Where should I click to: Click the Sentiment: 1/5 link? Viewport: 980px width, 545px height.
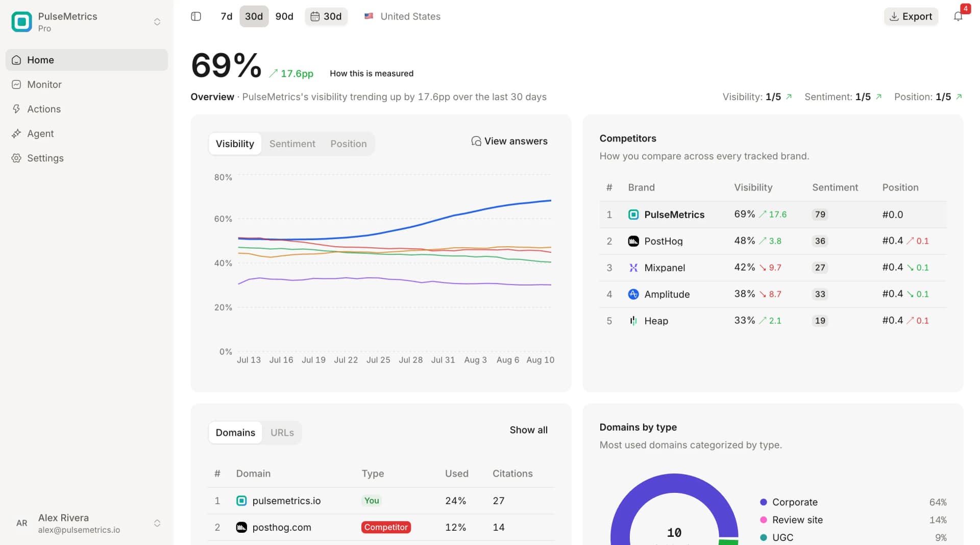point(843,97)
